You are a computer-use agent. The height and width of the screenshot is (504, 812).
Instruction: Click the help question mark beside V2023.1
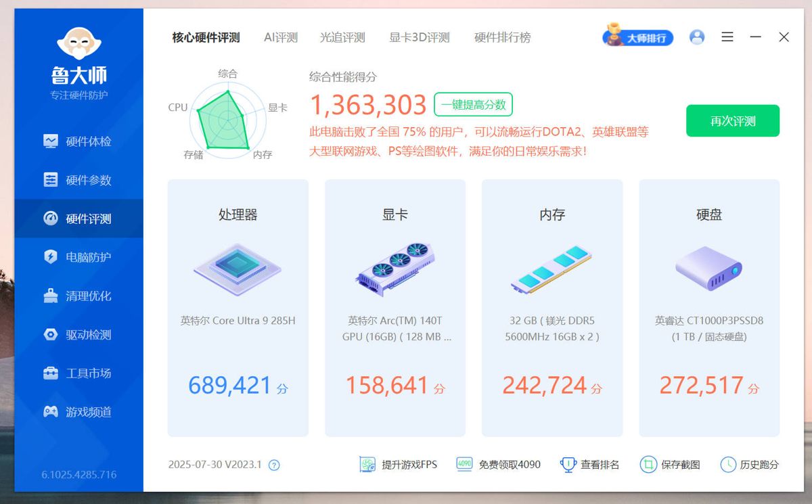pyautogui.click(x=274, y=465)
